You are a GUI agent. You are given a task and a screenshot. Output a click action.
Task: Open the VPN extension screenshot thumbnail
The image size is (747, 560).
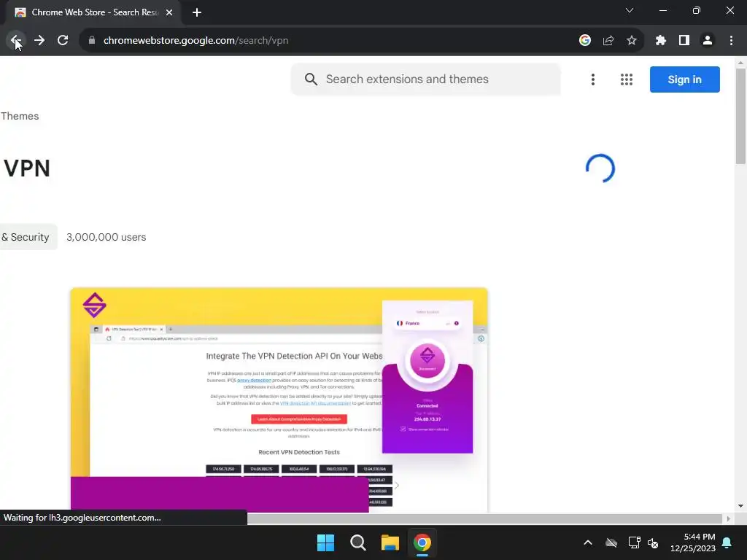[x=279, y=400]
